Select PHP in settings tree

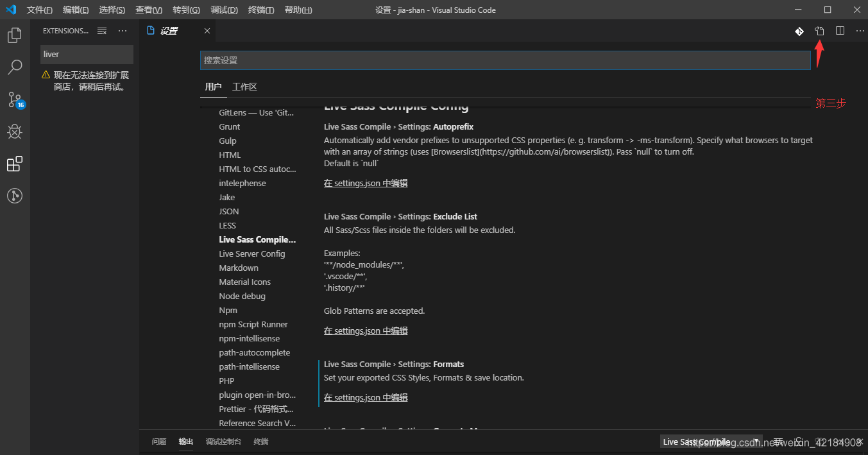point(226,381)
